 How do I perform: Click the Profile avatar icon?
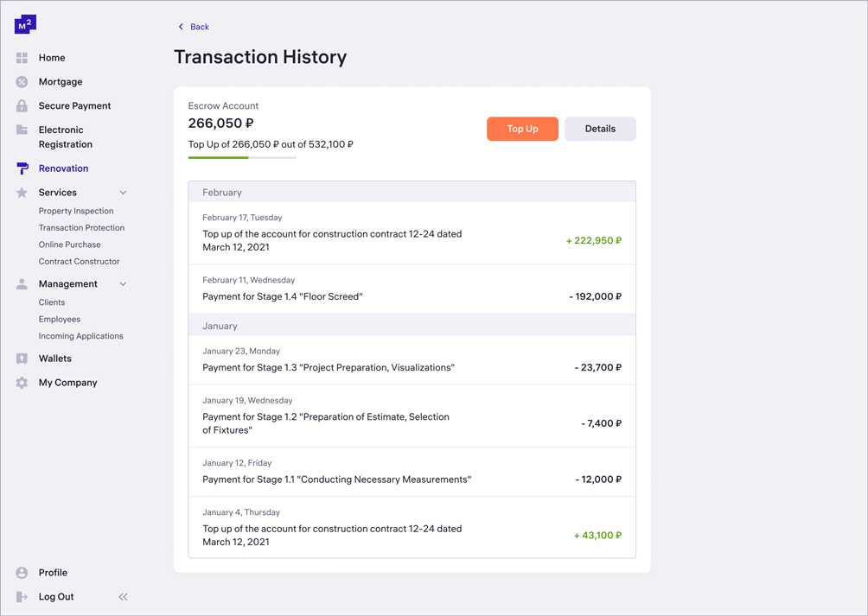pos(22,573)
